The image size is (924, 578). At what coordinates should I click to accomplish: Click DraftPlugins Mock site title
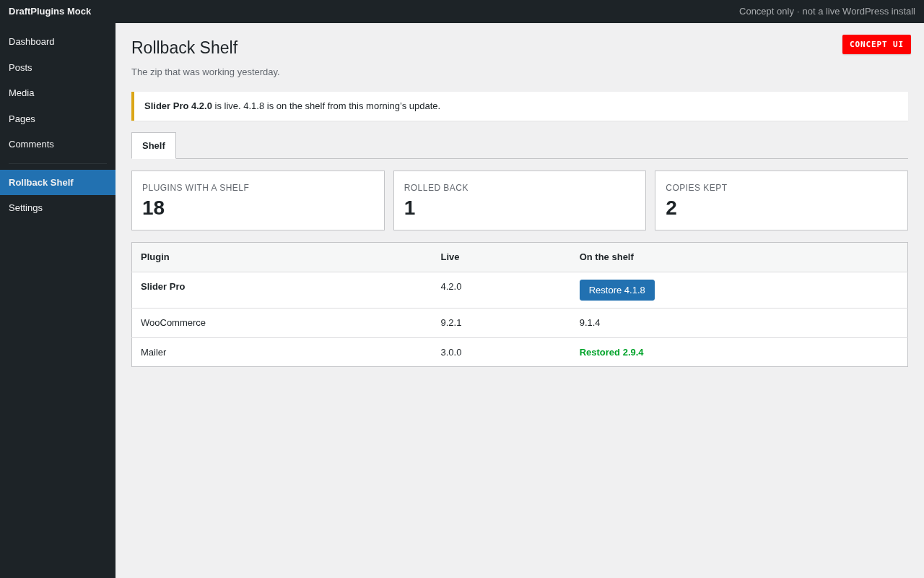(x=50, y=12)
